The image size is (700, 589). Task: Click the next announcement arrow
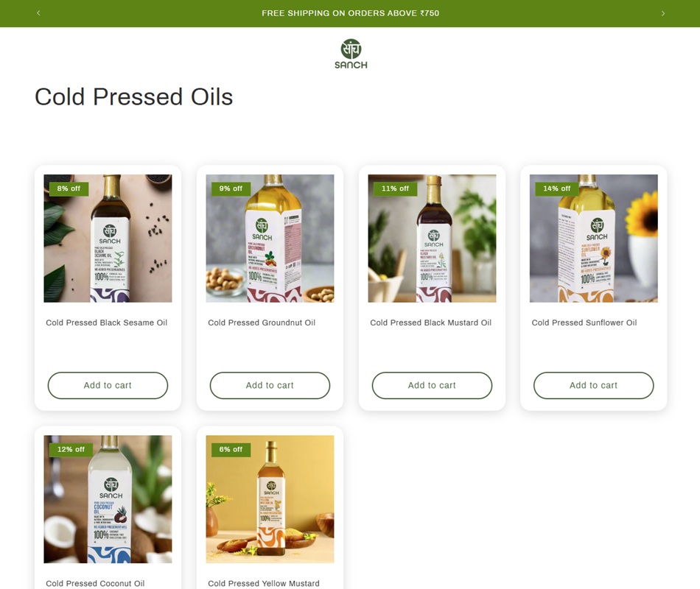point(663,13)
